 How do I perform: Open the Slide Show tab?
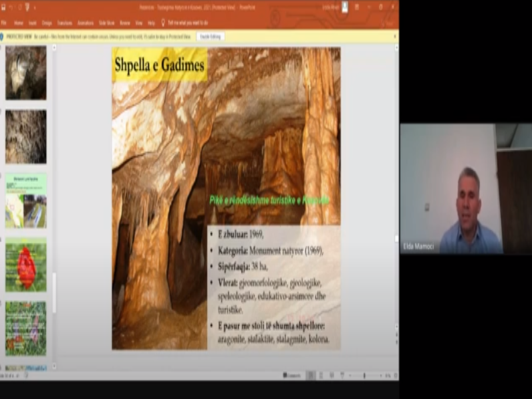tap(106, 23)
